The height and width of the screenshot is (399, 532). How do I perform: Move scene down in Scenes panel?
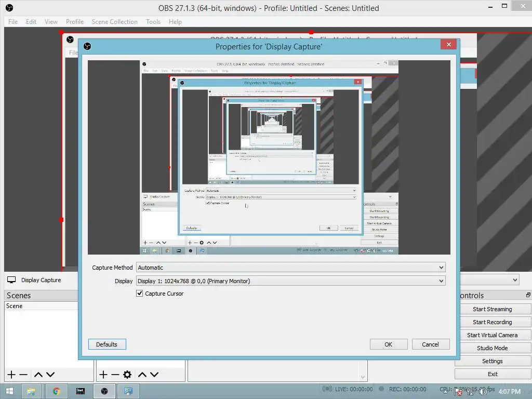pyautogui.click(x=50, y=375)
